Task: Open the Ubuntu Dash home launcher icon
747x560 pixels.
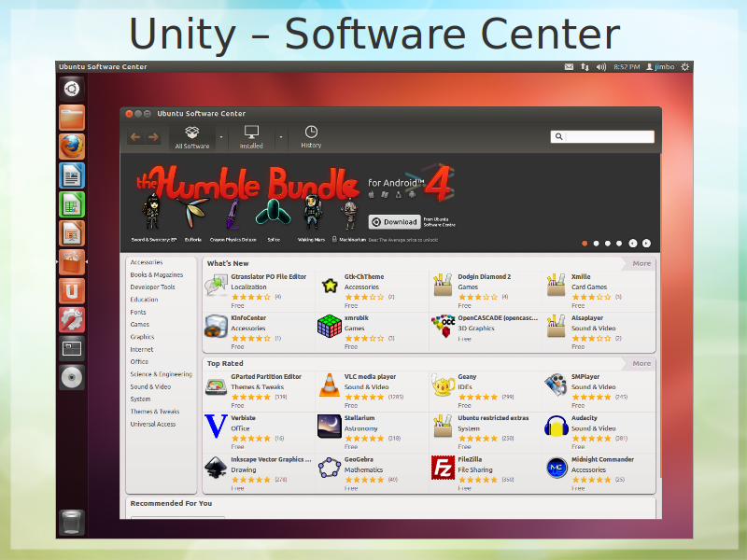Action: click(72, 89)
